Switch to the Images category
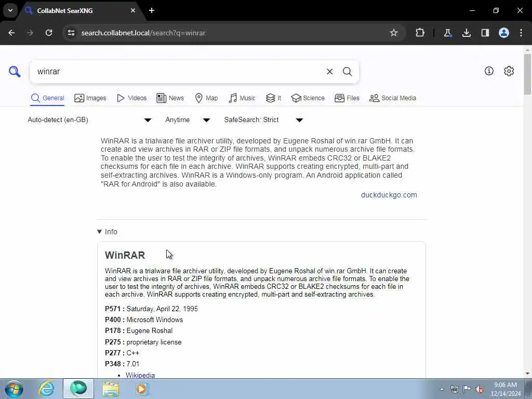 (90, 98)
